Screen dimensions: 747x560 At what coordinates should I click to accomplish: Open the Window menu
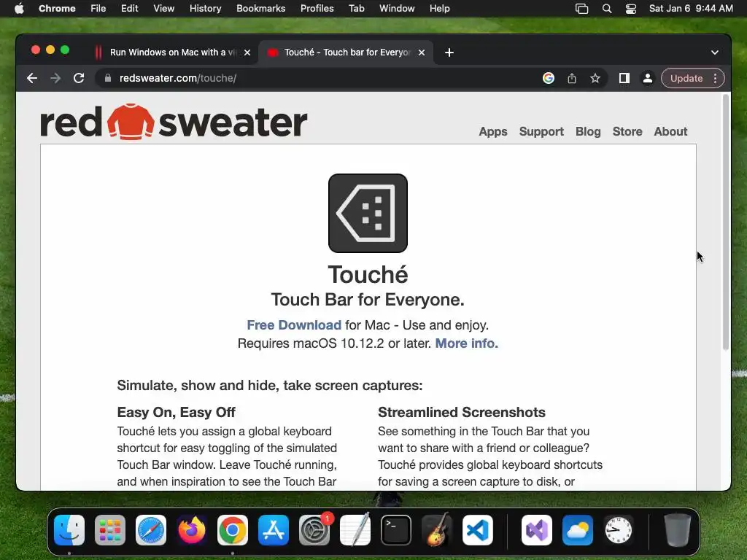click(397, 9)
